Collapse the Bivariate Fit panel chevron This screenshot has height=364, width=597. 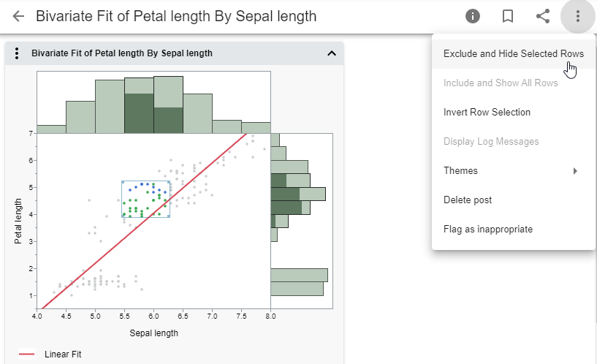click(x=331, y=53)
